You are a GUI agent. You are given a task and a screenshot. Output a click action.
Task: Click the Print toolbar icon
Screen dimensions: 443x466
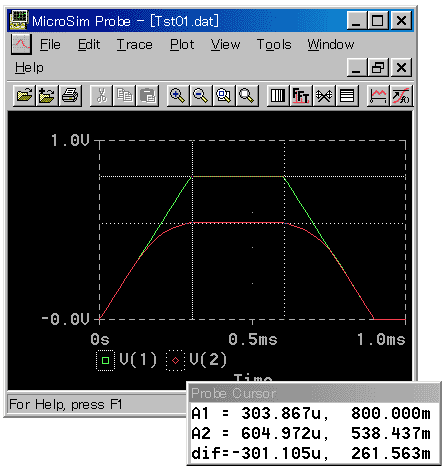click(70, 96)
